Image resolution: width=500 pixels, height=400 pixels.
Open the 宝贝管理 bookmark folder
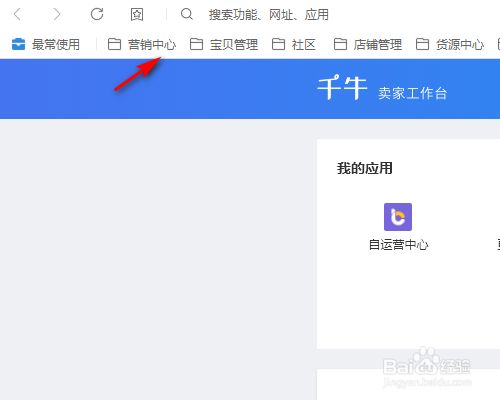click(x=234, y=44)
